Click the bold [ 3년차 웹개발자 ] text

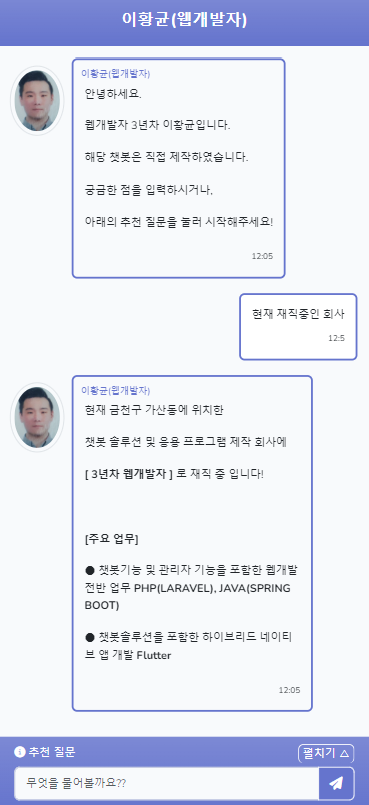(129, 474)
